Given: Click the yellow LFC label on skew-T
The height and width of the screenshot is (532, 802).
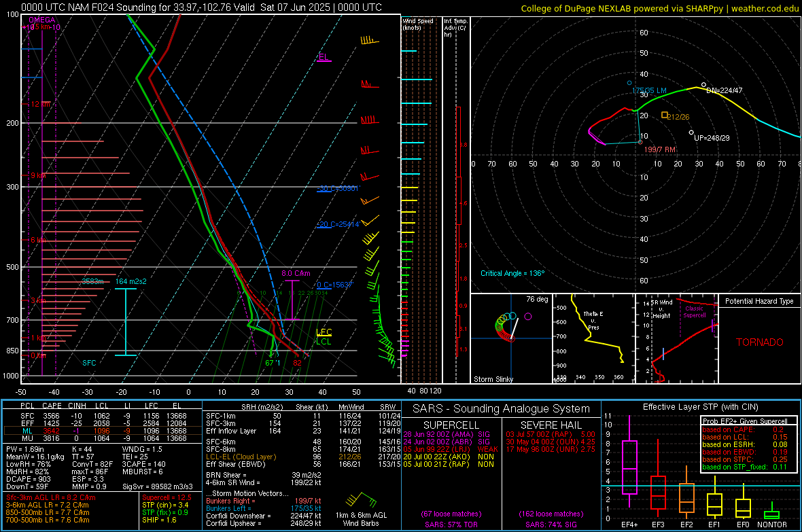Looking at the screenshot, I should pos(324,332).
